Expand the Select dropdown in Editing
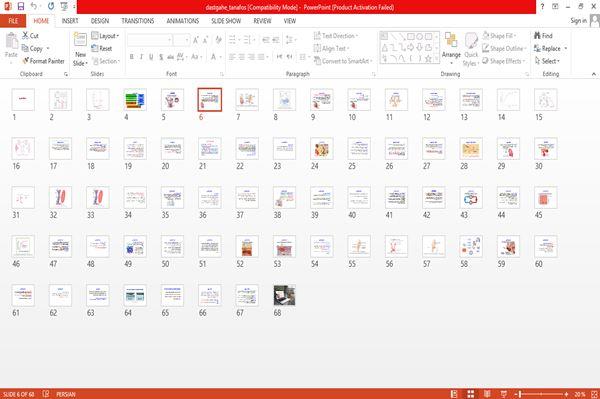This screenshot has height=399, width=600. point(547,61)
